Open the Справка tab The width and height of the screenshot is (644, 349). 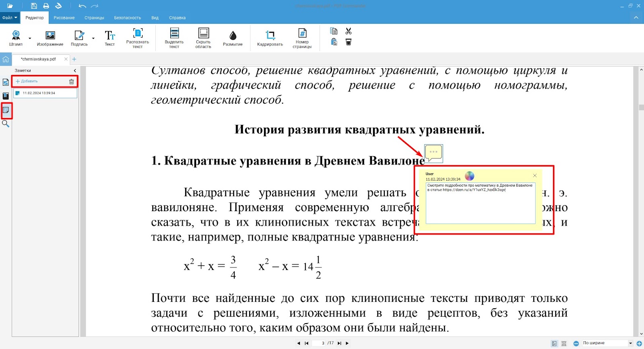click(177, 18)
